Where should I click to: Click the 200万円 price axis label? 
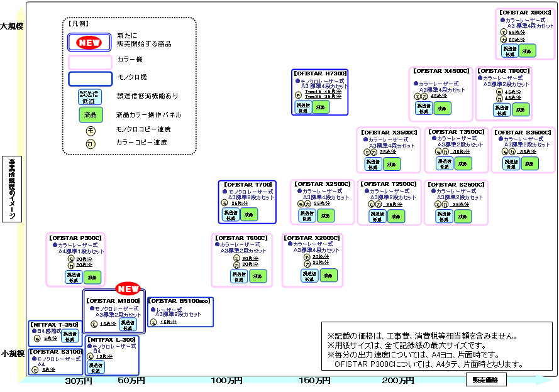pyautogui.click(x=398, y=381)
